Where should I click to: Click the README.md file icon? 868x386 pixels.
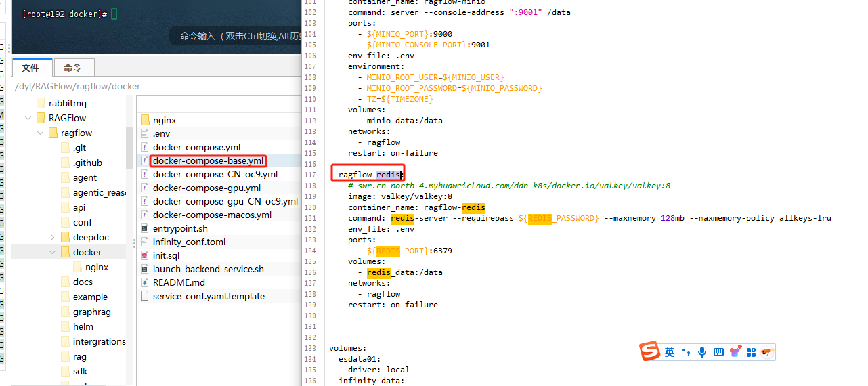tap(145, 282)
